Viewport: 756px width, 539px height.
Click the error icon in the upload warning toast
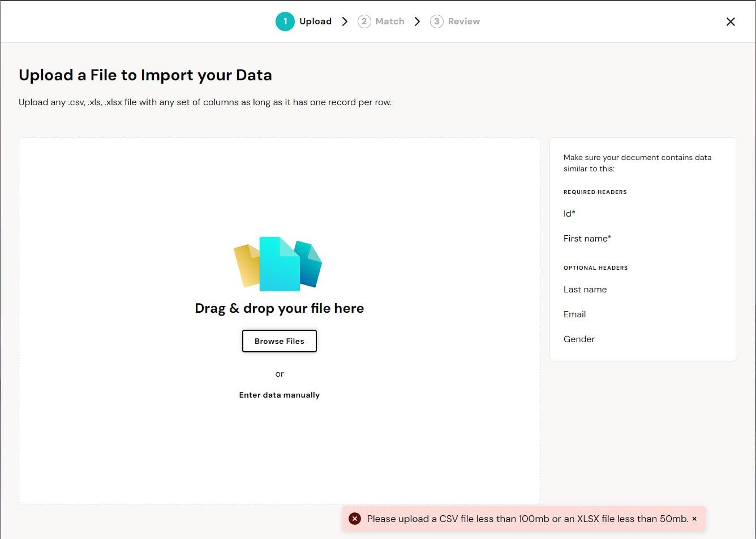tap(354, 518)
